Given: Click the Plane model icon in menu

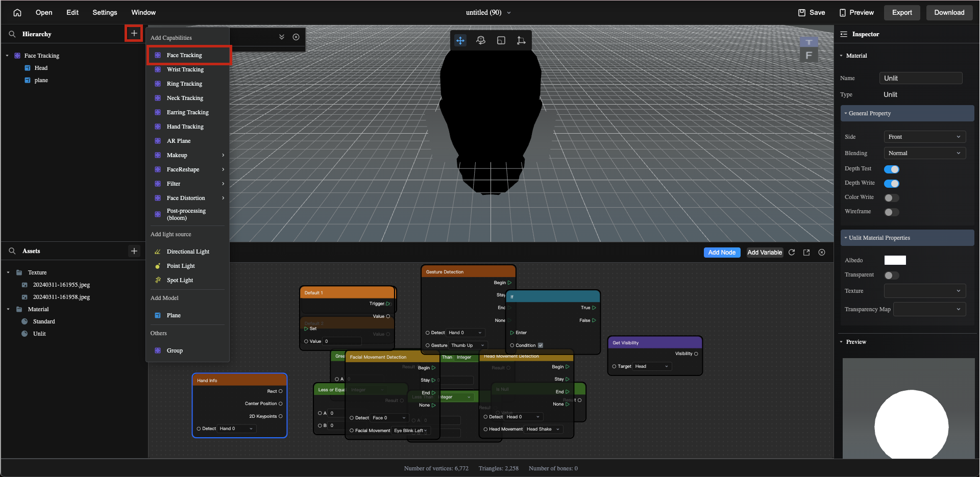Looking at the screenshot, I should tap(158, 315).
